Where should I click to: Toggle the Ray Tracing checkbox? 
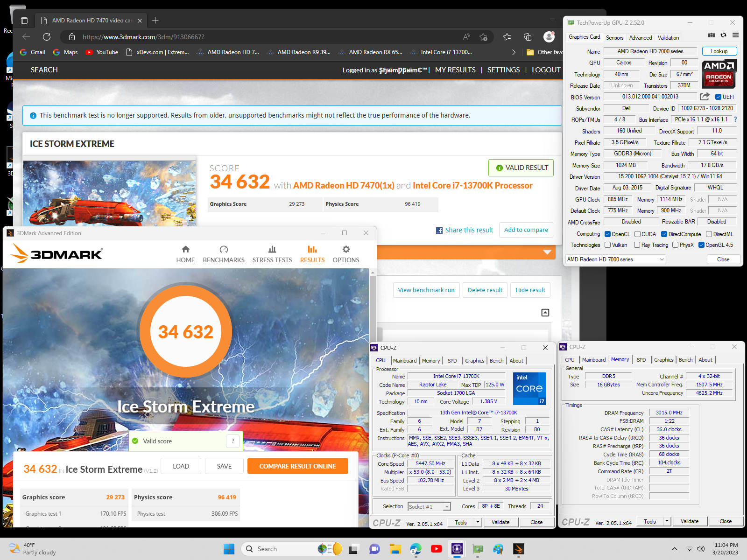637,245
